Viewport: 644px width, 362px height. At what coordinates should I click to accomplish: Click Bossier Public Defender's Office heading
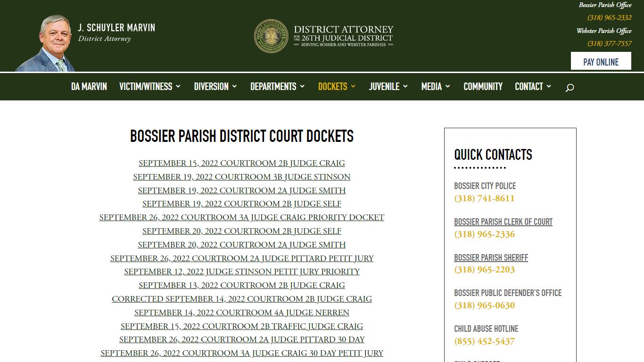pos(508,293)
